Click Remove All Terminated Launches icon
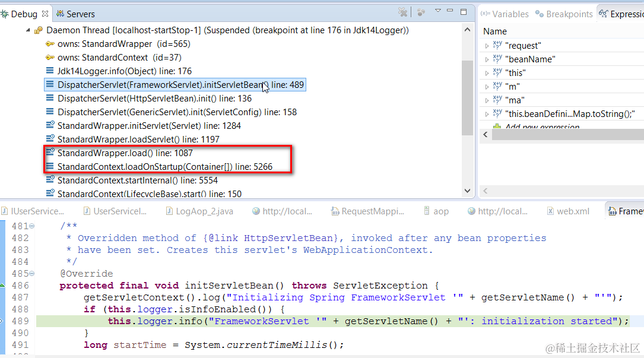The image size is (644, 358). point(402,12)
